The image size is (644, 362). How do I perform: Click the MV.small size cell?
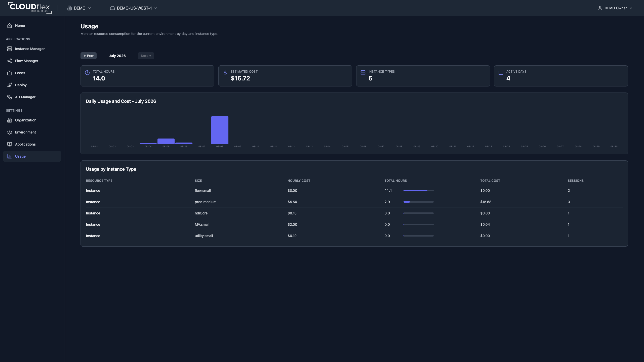202,224
